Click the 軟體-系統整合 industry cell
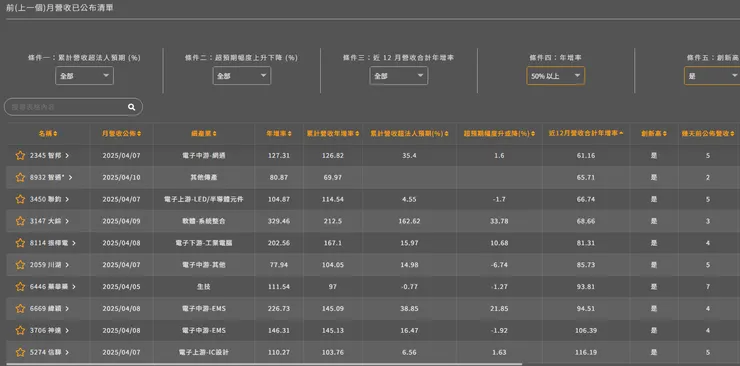 tap(203, 221)
